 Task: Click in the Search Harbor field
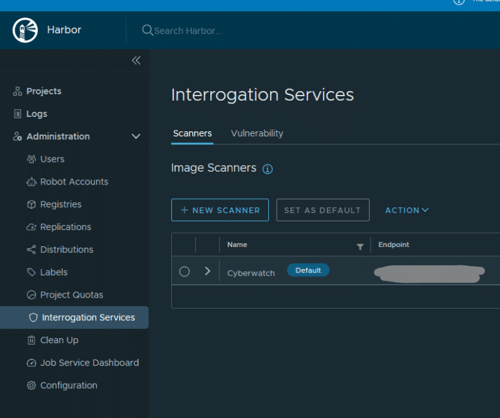pyautogui.click(x=188, y=31)
